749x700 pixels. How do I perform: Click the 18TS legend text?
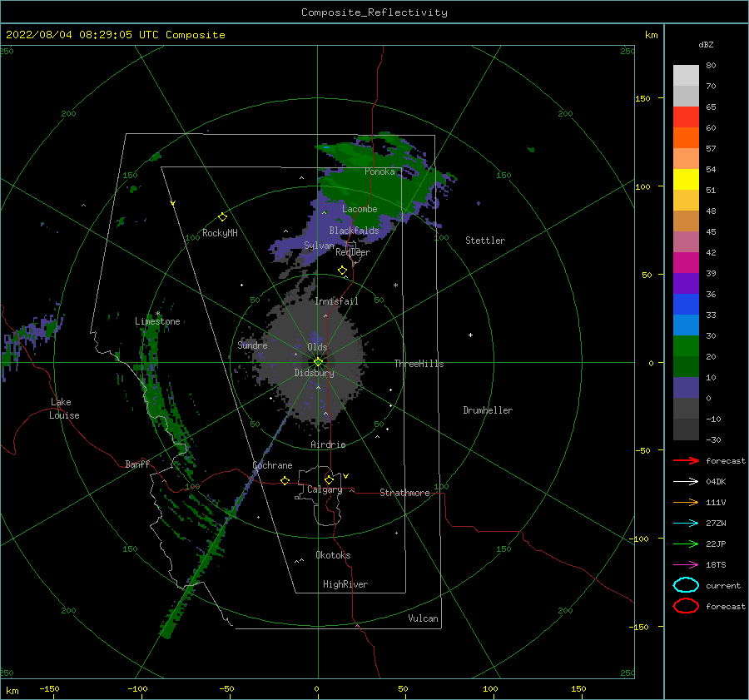[x=716, y=565]
